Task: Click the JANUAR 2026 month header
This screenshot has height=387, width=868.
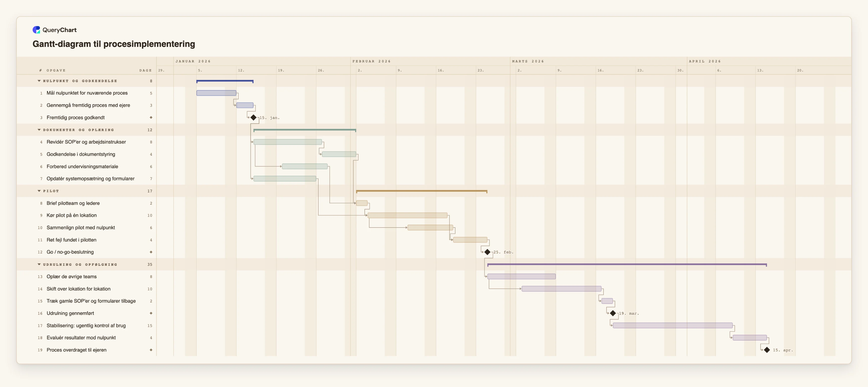Action: click(x=193, y=61)
